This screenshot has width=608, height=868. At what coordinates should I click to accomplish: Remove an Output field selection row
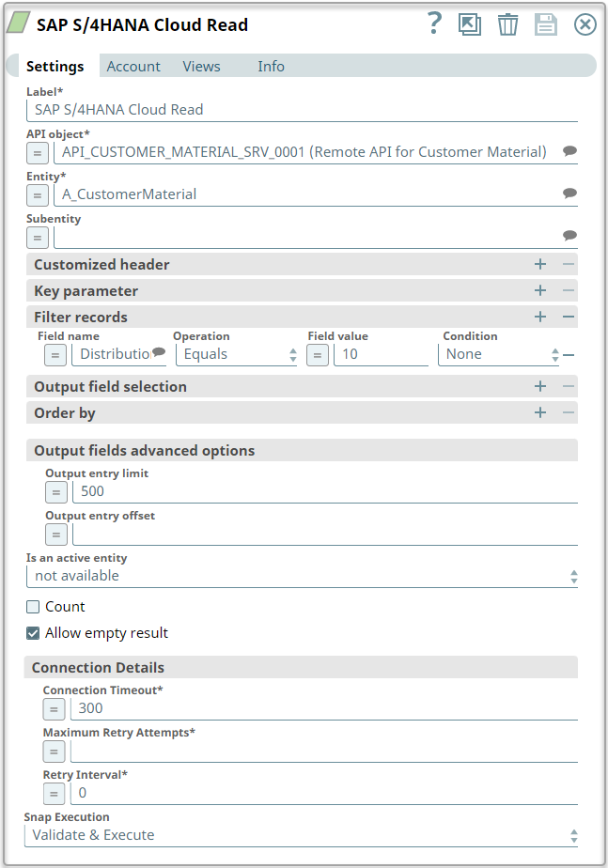(569, 386)
